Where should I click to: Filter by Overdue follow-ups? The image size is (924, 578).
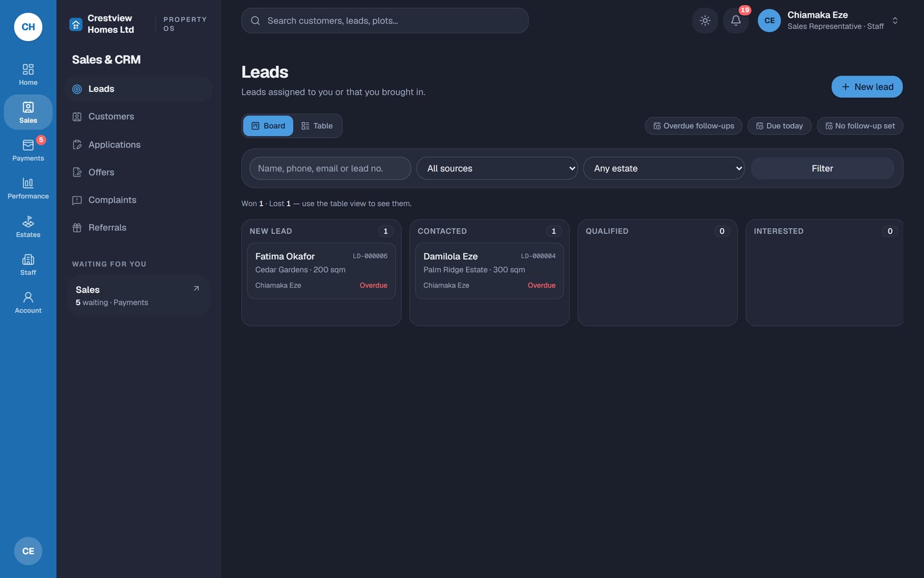point(694,126)
